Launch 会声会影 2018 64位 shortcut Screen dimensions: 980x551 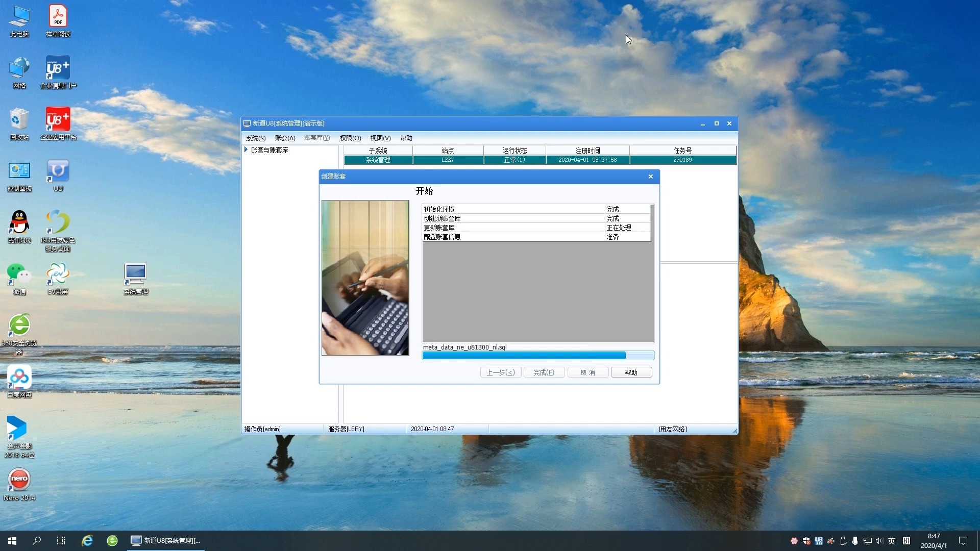point(19,437)
